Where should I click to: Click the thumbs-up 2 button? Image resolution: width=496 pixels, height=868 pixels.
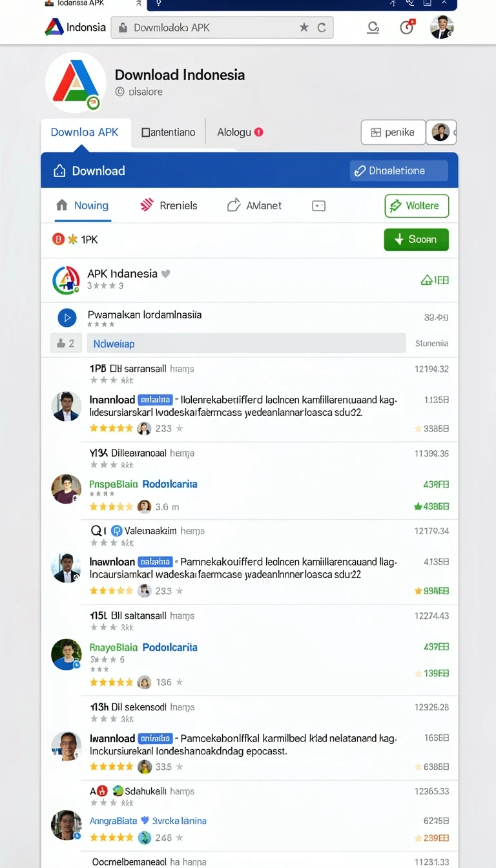point(66,344)
